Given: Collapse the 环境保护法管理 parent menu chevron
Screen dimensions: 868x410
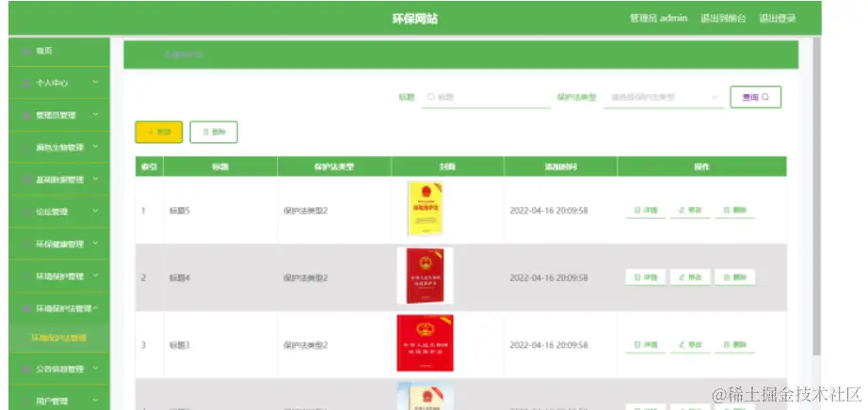Looking at the screenshot, I should coord(95,307).
